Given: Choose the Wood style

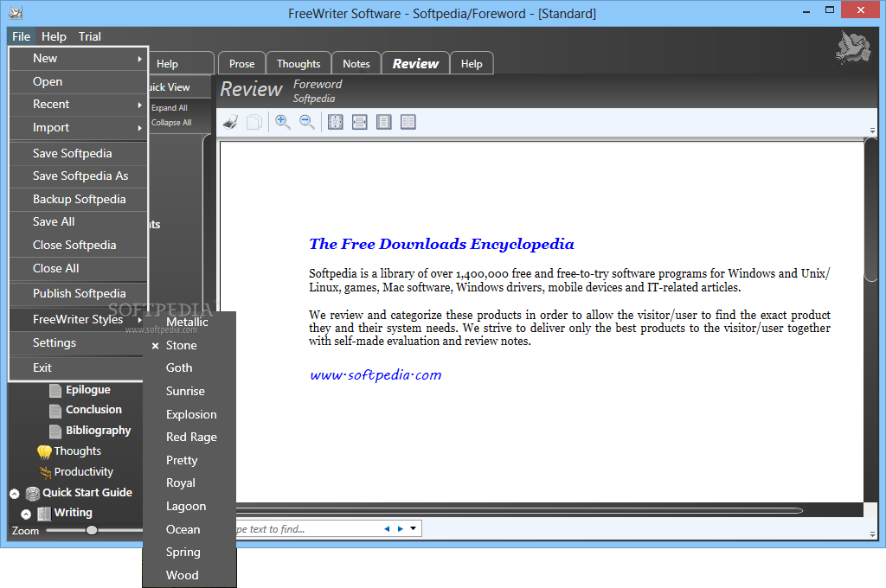Looking at the screenshot, I should 189,575.
